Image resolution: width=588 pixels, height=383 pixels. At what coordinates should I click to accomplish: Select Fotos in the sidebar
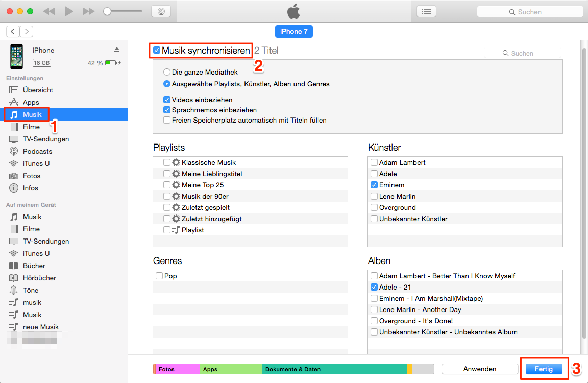[32, 176]
